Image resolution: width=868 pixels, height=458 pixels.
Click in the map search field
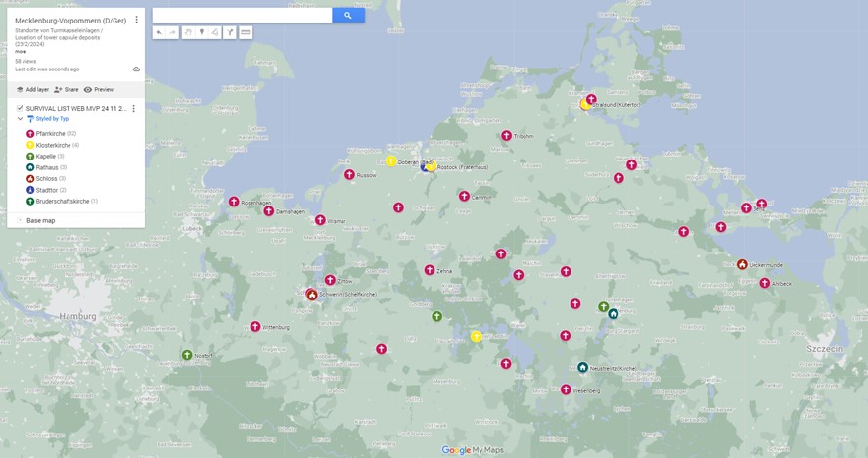click(x=242, y=16)
